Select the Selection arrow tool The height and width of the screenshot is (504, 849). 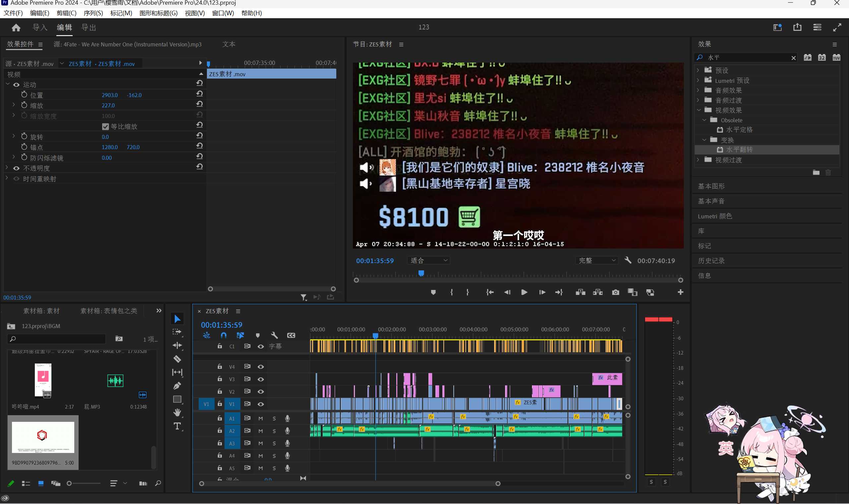pyautogui.click(x=177, y=318)
